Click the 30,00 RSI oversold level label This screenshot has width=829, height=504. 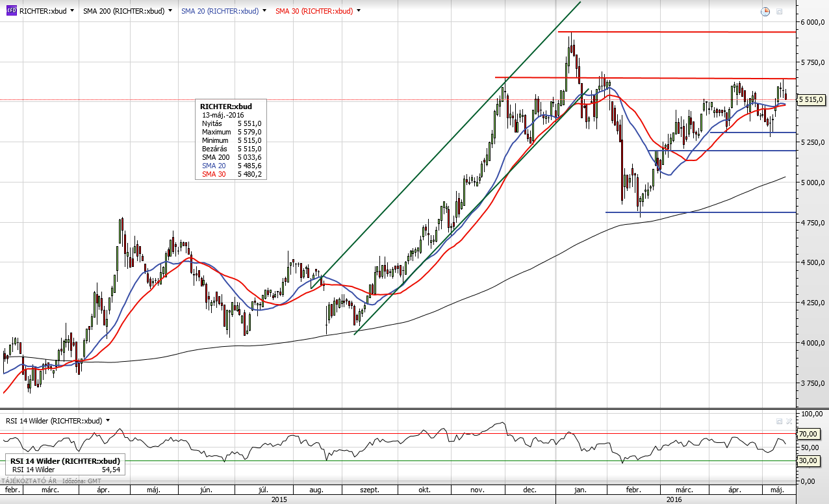[x=808, y=460]
